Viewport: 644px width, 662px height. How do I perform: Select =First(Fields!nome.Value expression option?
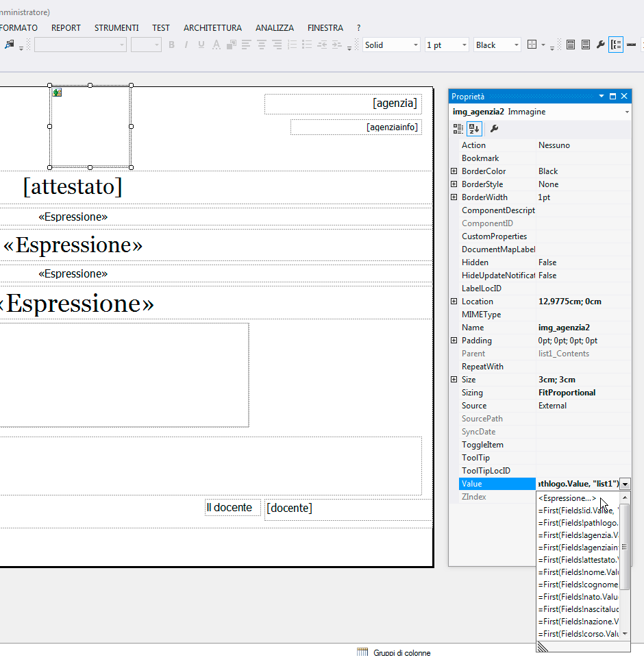(578, 572)
